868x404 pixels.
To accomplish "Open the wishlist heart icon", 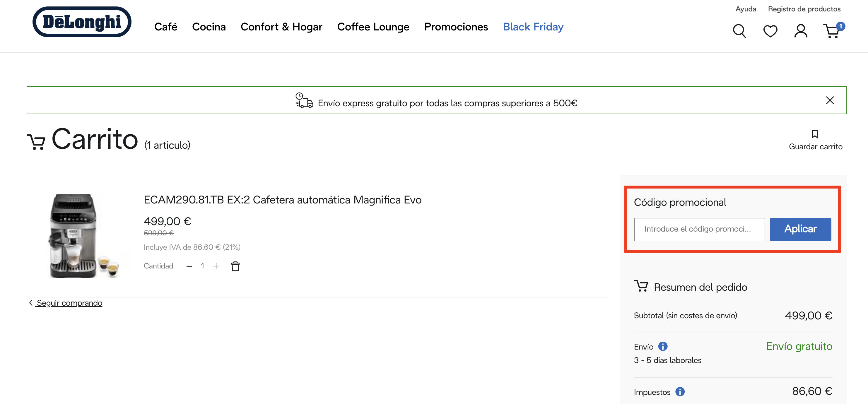I will point(770,31).
